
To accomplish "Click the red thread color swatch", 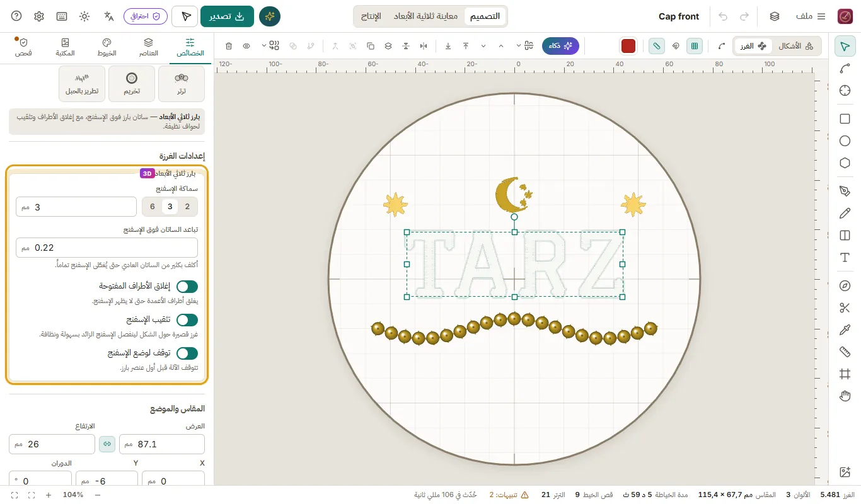I will click(628, 46).
